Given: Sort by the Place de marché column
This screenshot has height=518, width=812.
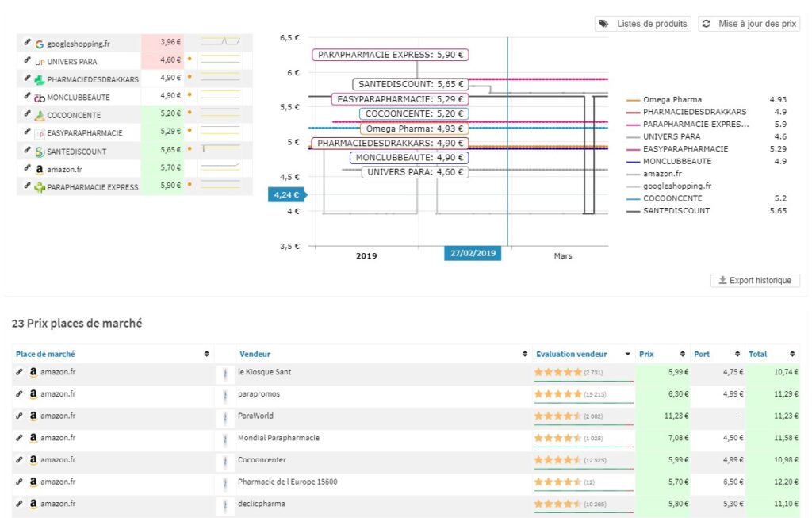Looking at the screenshot, I should (45, 354).
